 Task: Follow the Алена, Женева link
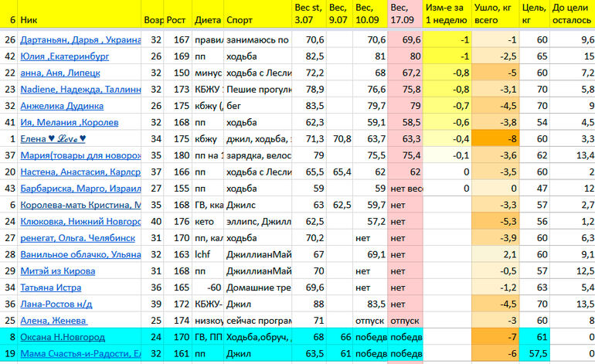pos(53,321)
